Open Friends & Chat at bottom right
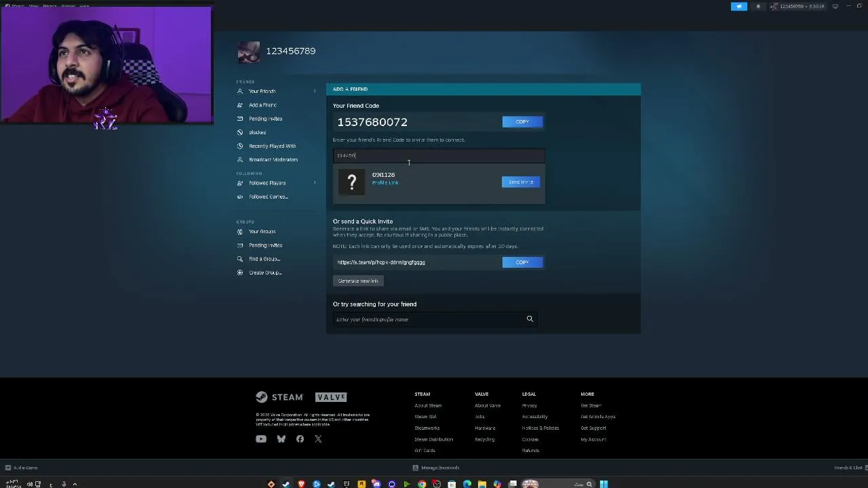Viewport: 868px width, 488px height. [848, 468]
